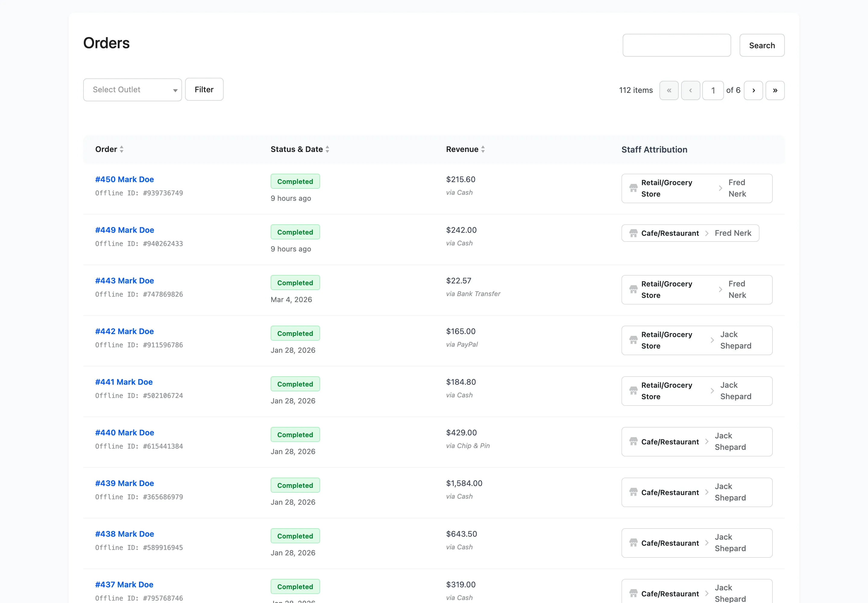Sort orders by Revenue column
This screenshot has width=868, height=603.
coord(465,149)
